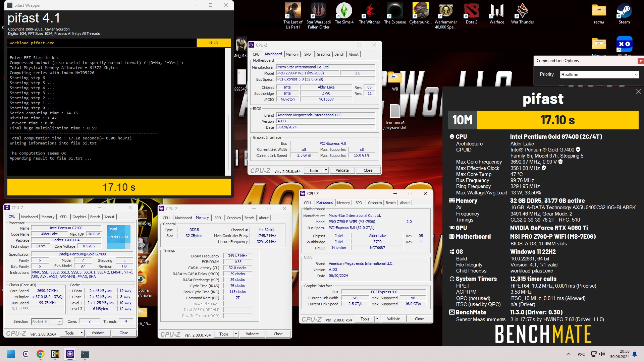
Task: Open Warhammer 40,000 Space Marine shortcut
Action: click(446, 15)
